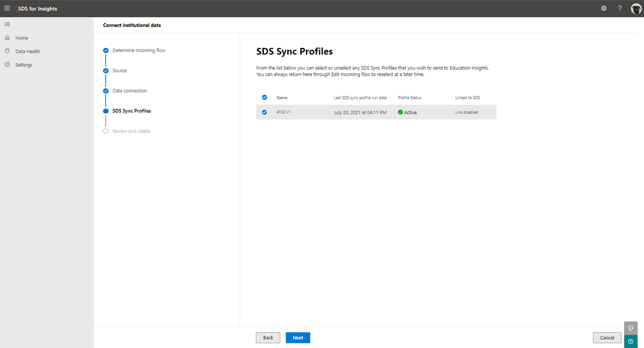Open the user profile avatar
This screenshot has width=644, height=348.
point(636,8)
